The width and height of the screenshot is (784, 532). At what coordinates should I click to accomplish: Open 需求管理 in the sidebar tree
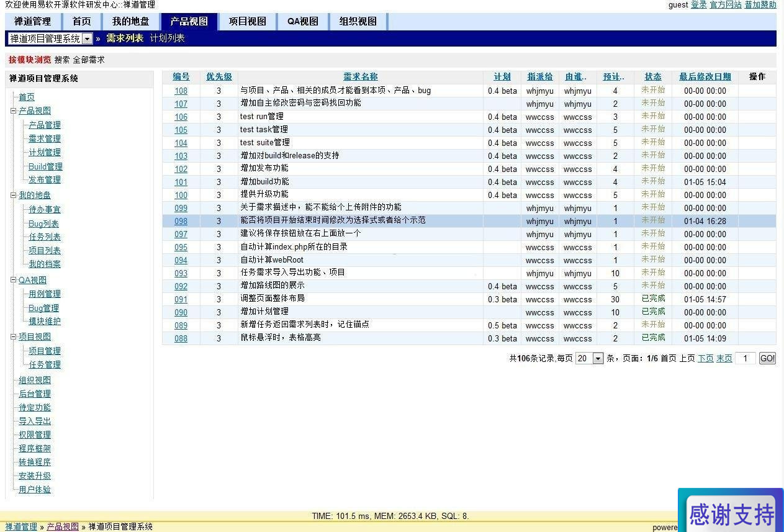click(x=45, y=139)
